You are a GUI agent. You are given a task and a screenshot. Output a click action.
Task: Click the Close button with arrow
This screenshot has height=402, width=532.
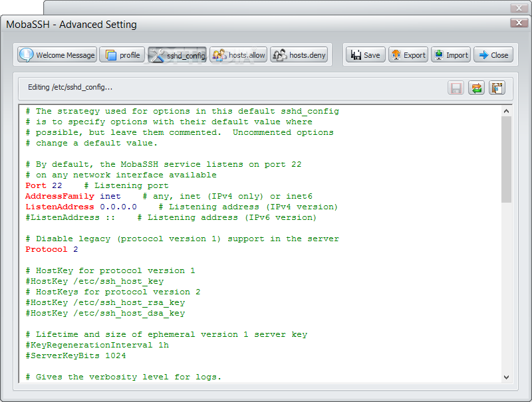493,55
